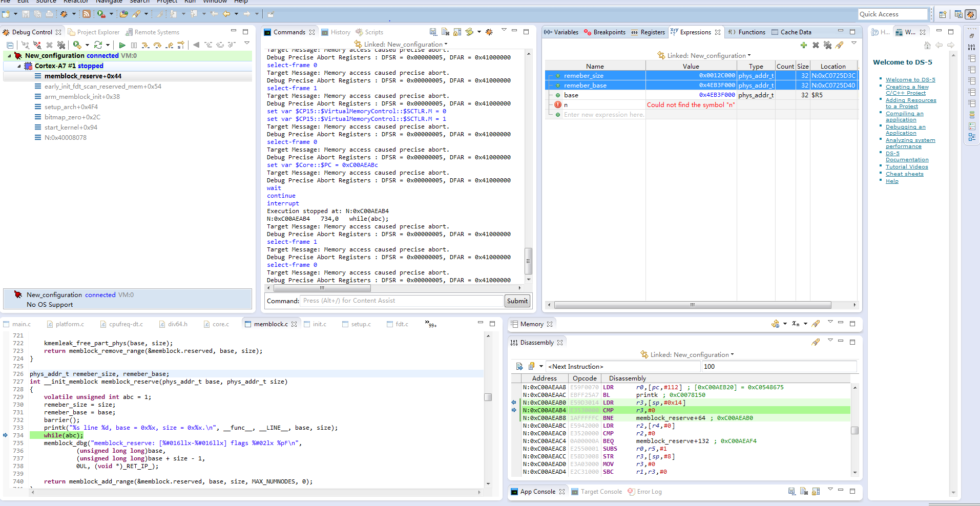Open the <Next Instruction> address dropdown
980x506 pixels.
point(541,366)
